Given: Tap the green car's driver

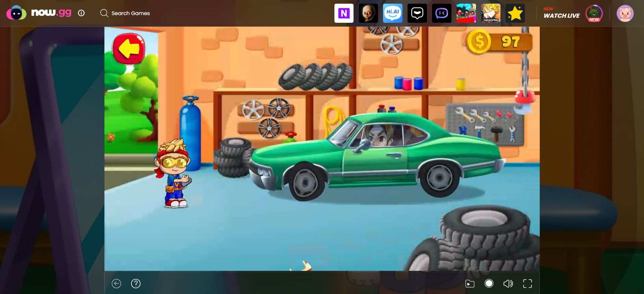Looking at the screenshot, I should (380, 136).
